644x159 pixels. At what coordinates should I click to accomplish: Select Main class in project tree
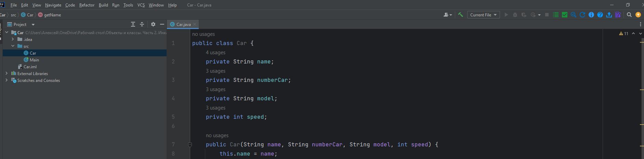[x=34, y=60]
